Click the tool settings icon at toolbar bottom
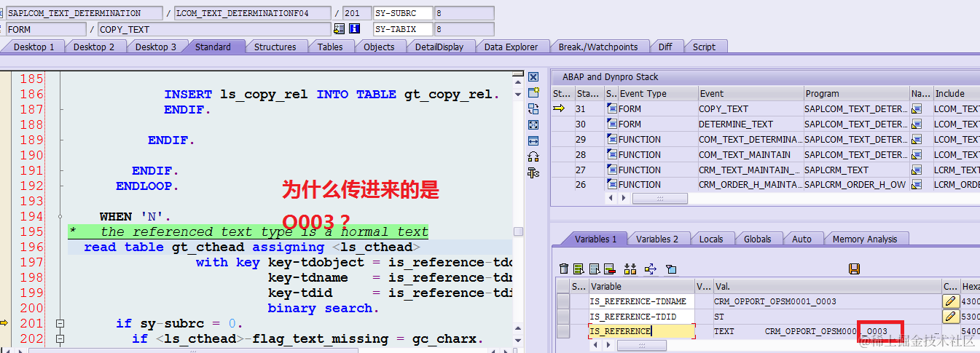 533,172
